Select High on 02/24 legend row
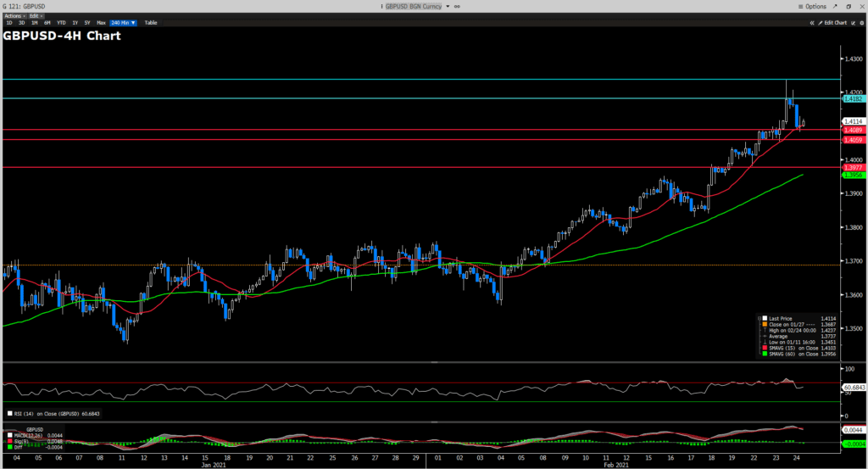Viewport: 868px width, 469px height. point(798,331)
